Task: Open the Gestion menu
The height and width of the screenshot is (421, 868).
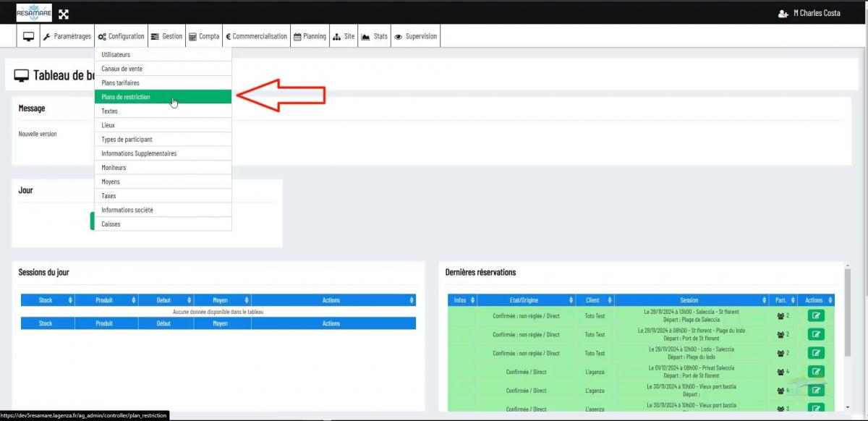Action: point(166,36)
